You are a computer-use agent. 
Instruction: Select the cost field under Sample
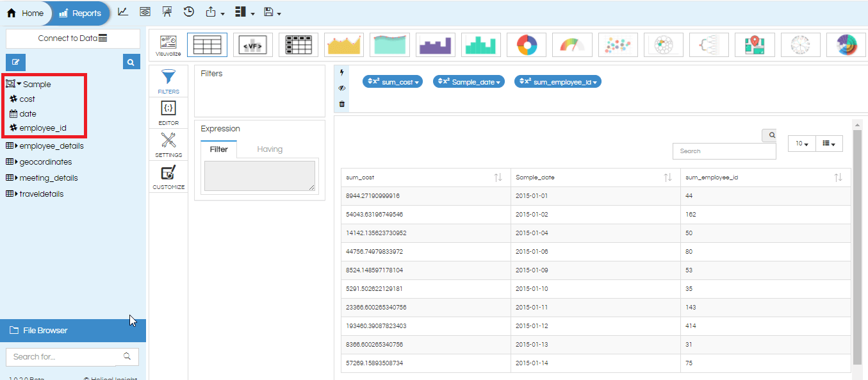tap(28, 99)
